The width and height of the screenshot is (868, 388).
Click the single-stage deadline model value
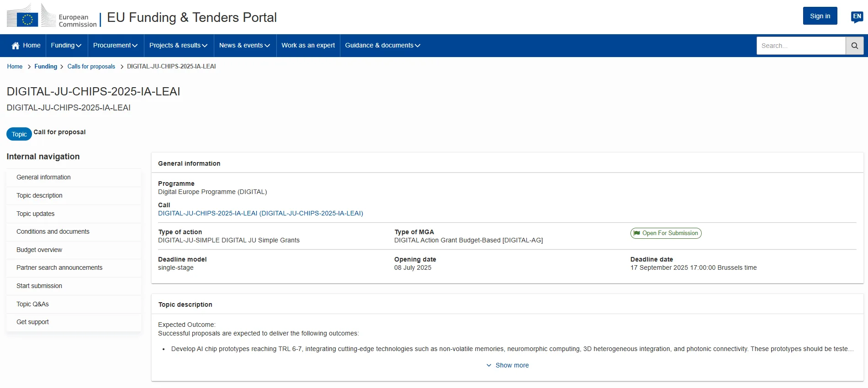pos(175,268)
